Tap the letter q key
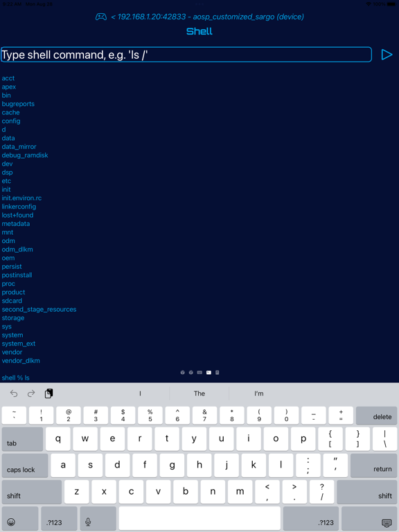This screenshot has width=399, height=532. click(x=58, y=439)
